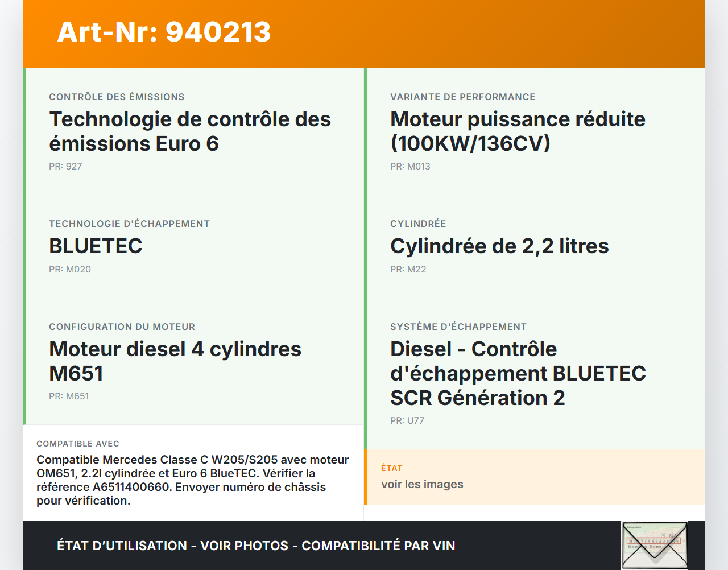Click the 'voir les images' text

click(422, 484)
